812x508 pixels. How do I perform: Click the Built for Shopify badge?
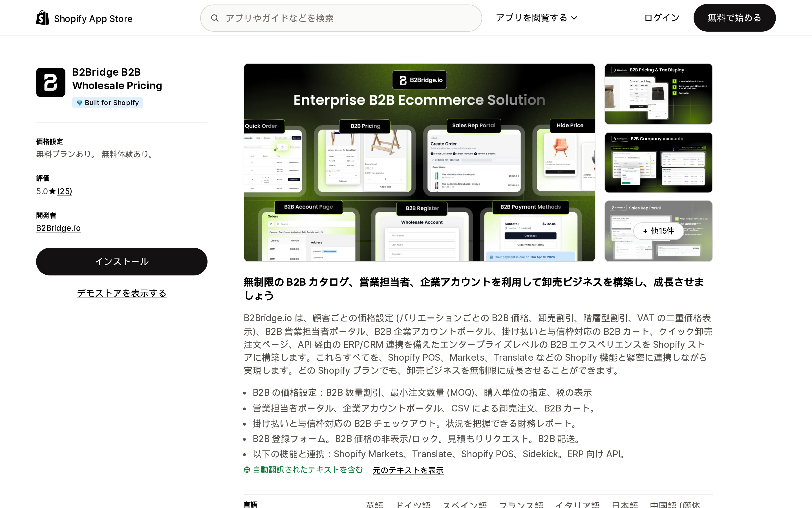pos(108,103)
